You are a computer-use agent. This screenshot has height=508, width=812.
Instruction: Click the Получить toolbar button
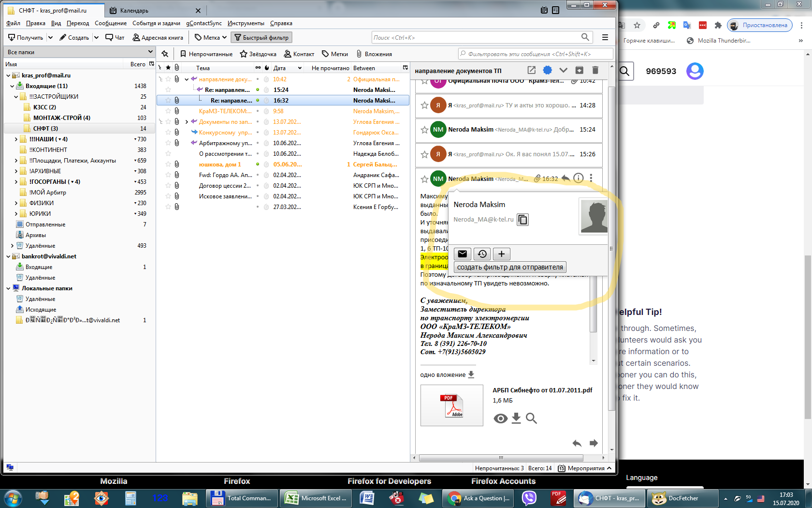tap(26, 37)
